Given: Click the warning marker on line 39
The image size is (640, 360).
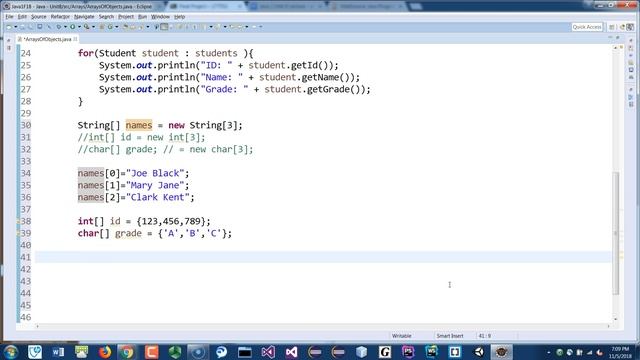Looking at the screenshot, I should (x=18, y=233).
